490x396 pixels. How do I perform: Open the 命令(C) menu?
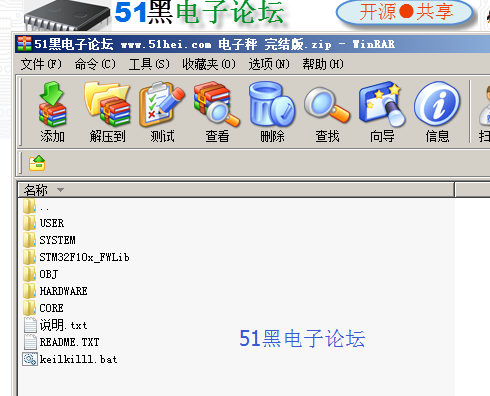95,64
